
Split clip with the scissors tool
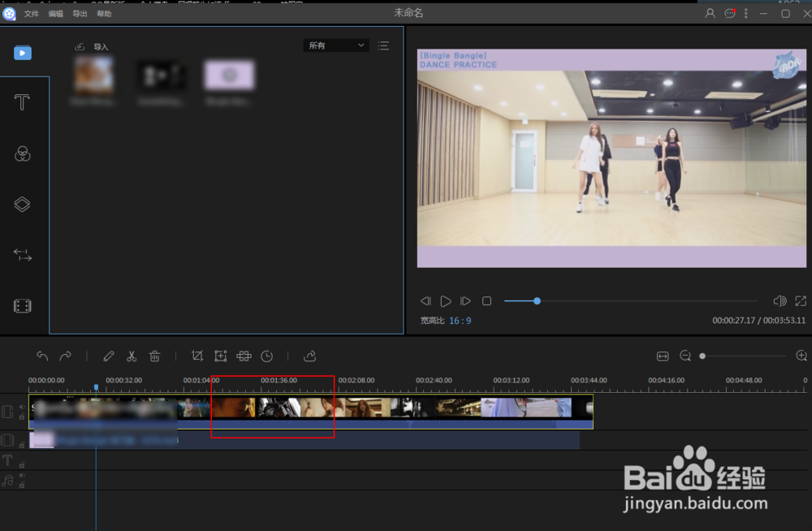[x=132, y=356]
